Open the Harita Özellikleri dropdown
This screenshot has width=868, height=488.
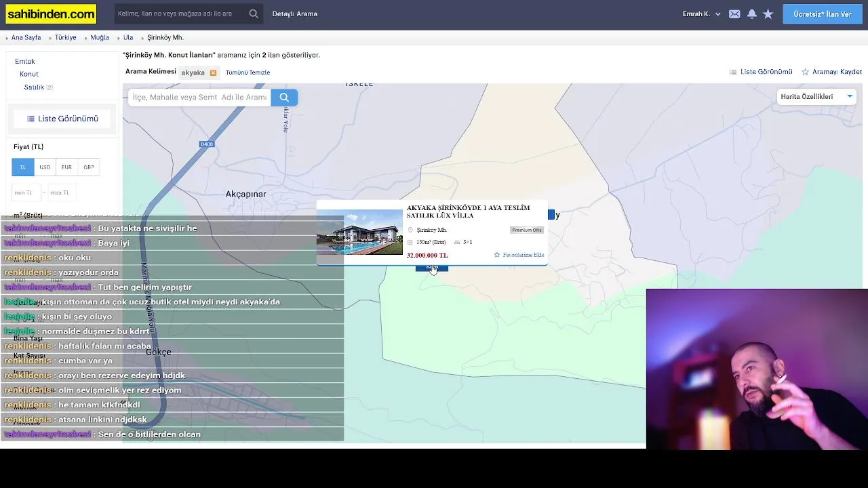[816, 96]
